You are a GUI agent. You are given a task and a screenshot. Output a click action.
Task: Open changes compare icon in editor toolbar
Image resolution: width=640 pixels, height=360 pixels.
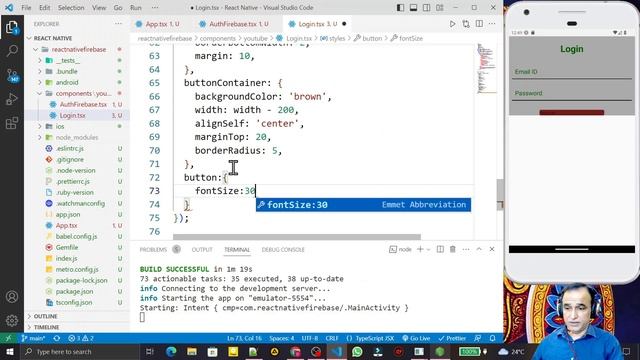(x=466, y=24)
